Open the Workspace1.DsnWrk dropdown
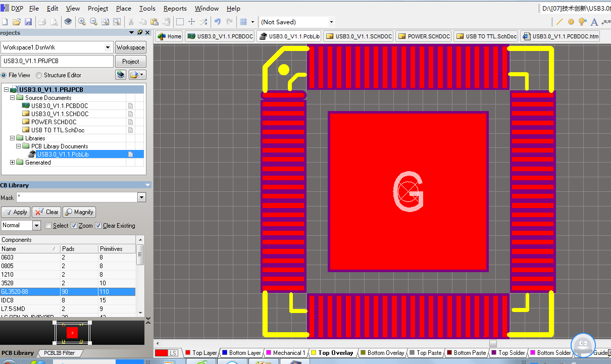The width and height of the screenshot is (611, 364). tap(108, 47)
